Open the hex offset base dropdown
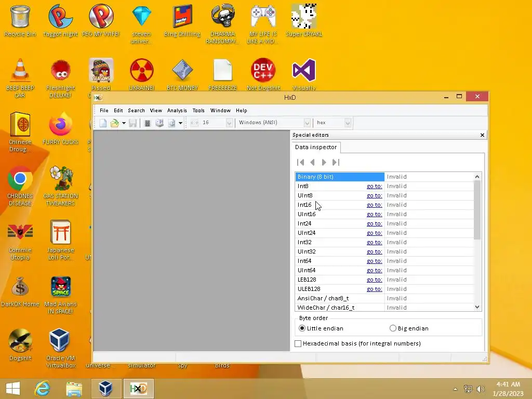This screenshot has height=399, width=532. [348, 123]
